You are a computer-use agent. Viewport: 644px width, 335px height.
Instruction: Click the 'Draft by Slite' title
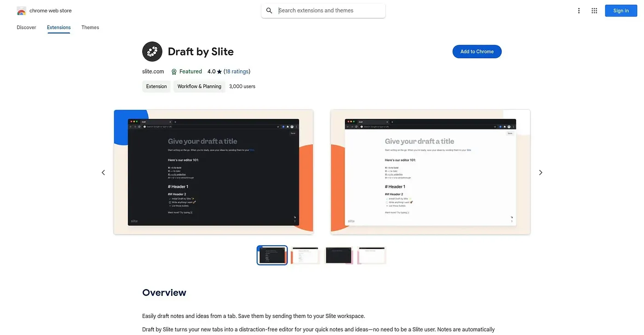point(201,51)
